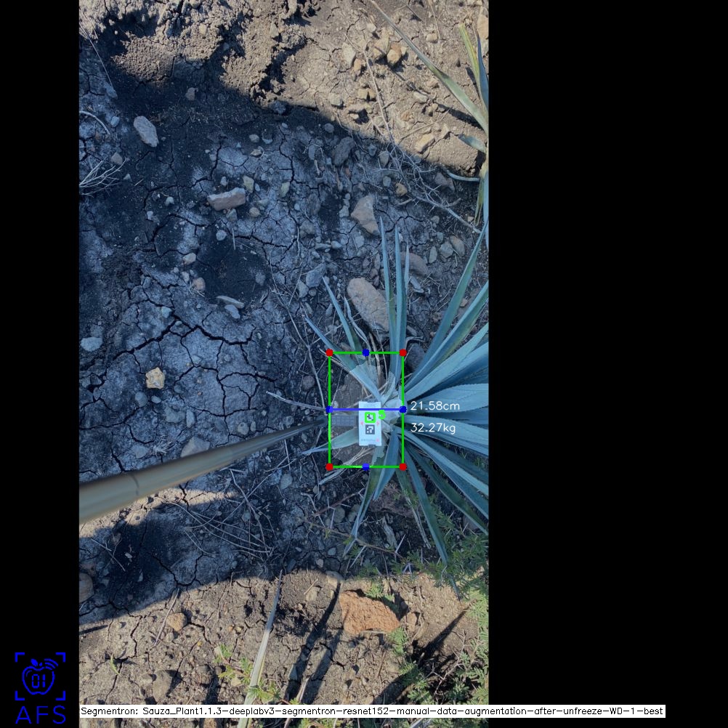Select blue midpoint handle on box bottom edge

(x=366, y=466)
